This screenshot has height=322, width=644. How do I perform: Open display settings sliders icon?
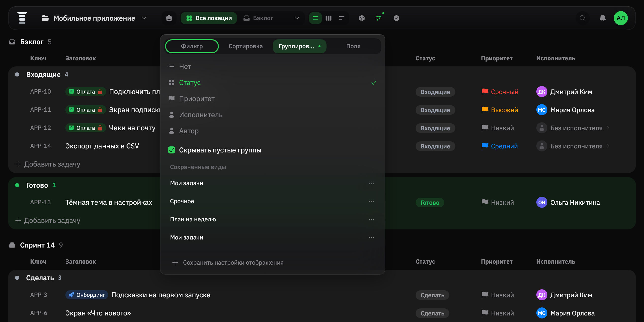click(378, 18)
